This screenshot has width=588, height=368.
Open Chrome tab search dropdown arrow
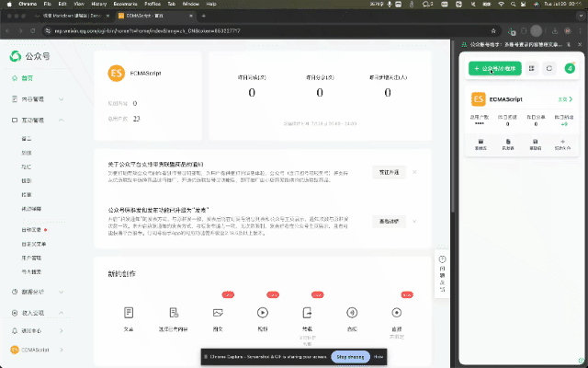coord(581,16)
